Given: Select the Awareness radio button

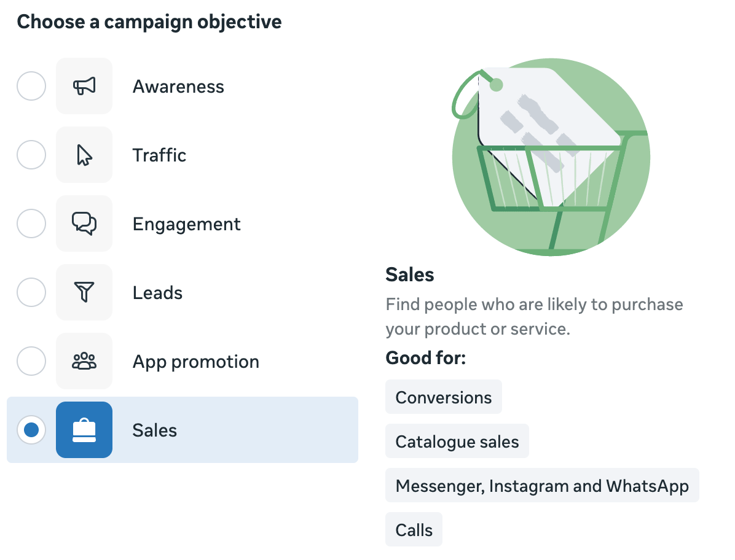Looking at the screenshot, I should [x=31, y=86].
